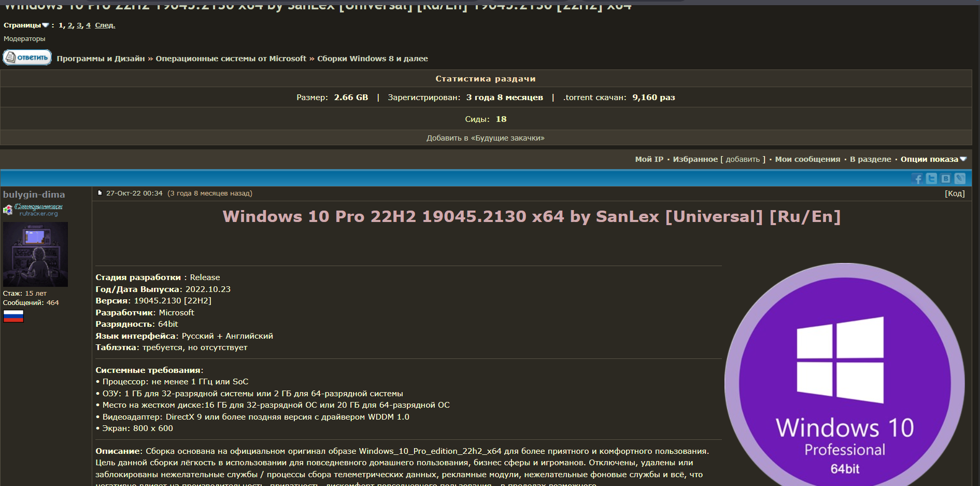Viewport: 980px width, 486px height.
Task: Click the Стаж: 15 лет user info
Action: pos(25,294)
